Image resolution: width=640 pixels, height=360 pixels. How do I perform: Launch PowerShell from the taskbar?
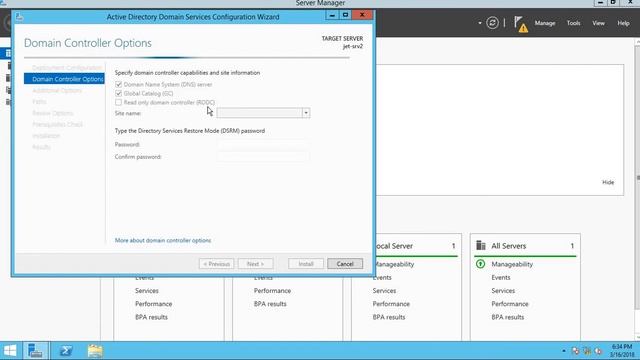coord(66,351)
